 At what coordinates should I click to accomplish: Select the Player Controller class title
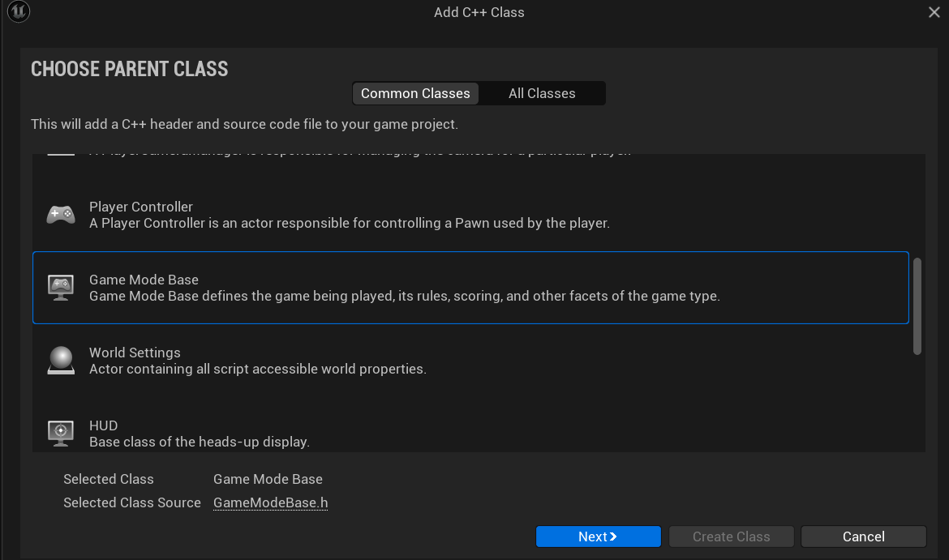(x=141, y=207)
